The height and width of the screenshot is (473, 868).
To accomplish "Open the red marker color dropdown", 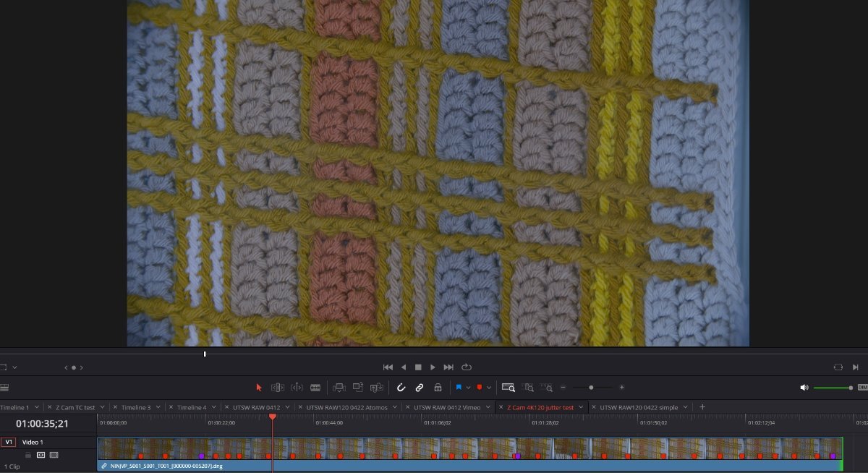I will pos(489,388).
